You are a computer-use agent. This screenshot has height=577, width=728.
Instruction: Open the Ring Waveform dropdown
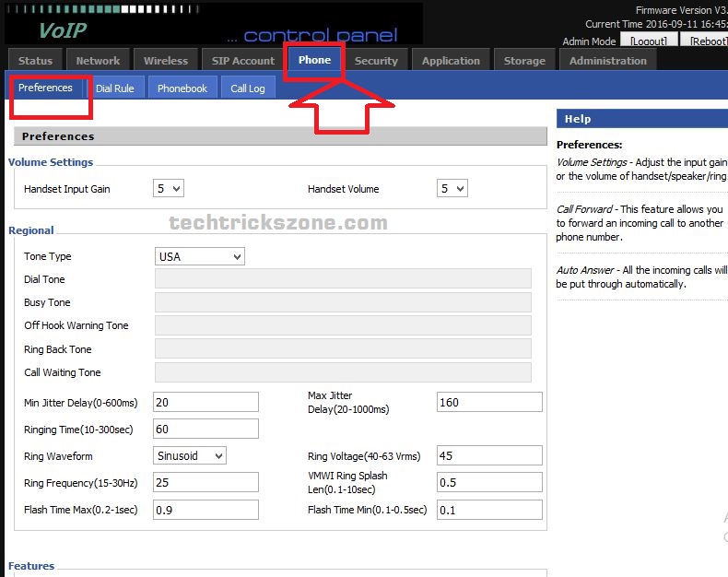pos(190,455)
